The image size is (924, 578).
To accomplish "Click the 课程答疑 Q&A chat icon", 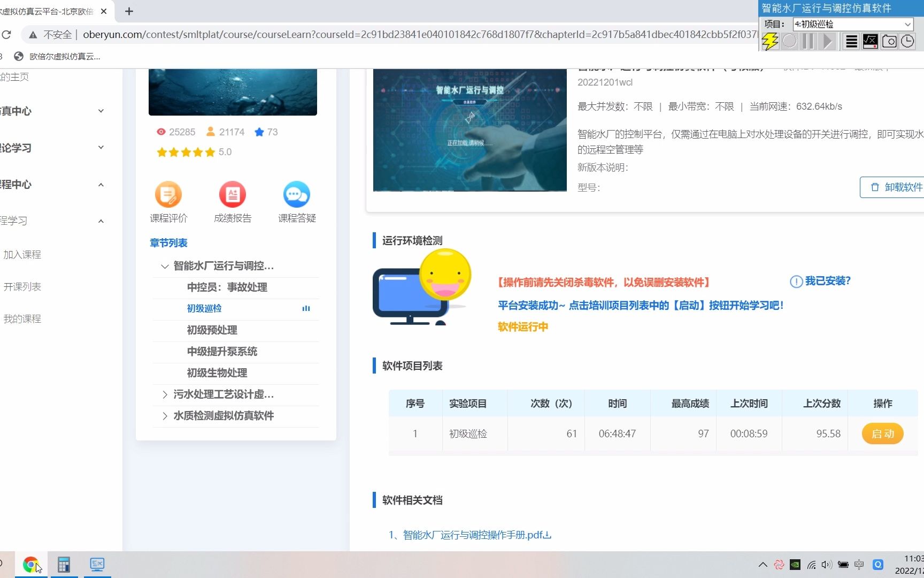I will click(296, 194).
